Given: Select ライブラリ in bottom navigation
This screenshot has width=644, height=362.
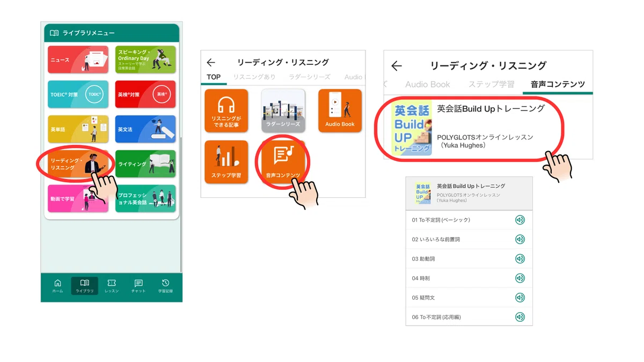Looking at the screenshot, I should [x=85, y=286].
